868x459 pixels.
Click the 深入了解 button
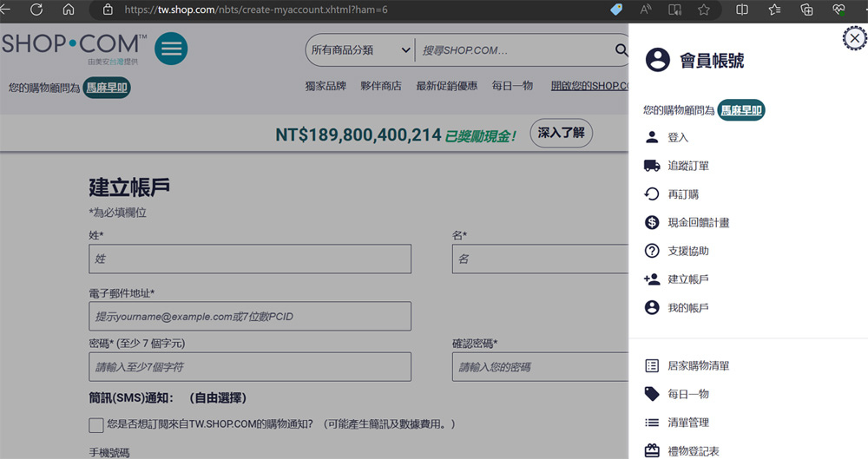562,133
